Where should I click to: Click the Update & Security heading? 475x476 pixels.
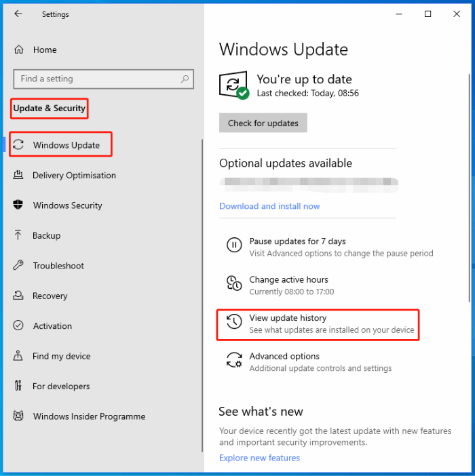click(50, 108)
